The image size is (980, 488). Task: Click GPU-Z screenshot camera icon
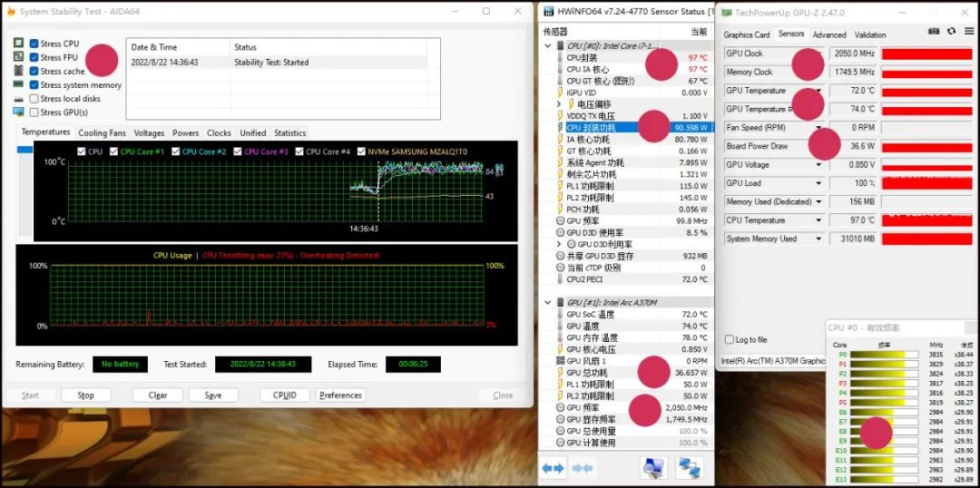pos(934,31)
